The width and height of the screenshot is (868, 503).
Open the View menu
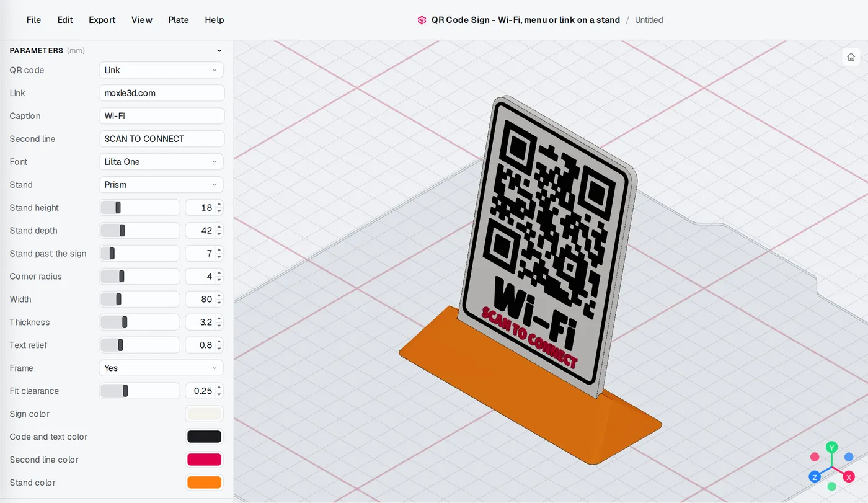[142, 20]
